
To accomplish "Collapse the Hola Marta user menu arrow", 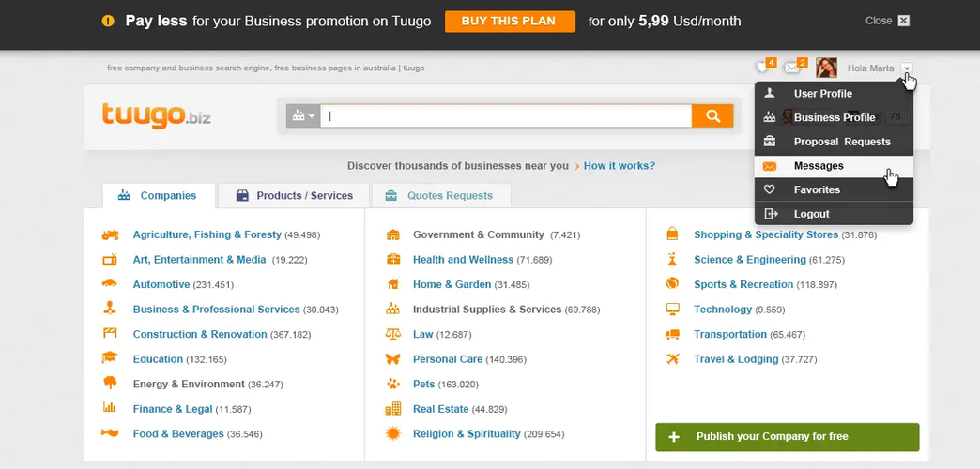I will point(906,68).
